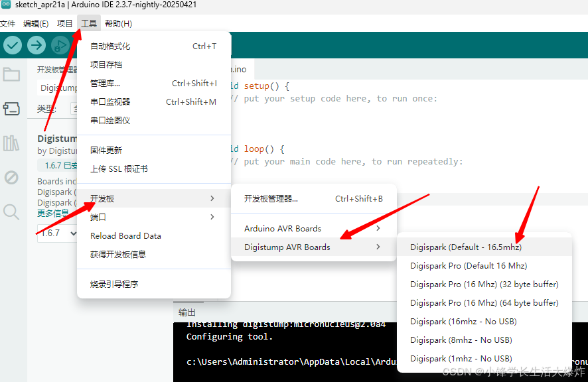Viewport: 588px width, 382px height.
Task: Select Digispark Pro (16 Mhz) (64 byte buffer)
Action: 484,302
